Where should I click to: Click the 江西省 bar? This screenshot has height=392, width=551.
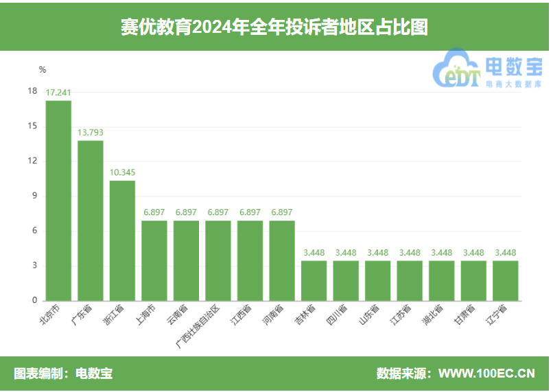tap(250, 260)
